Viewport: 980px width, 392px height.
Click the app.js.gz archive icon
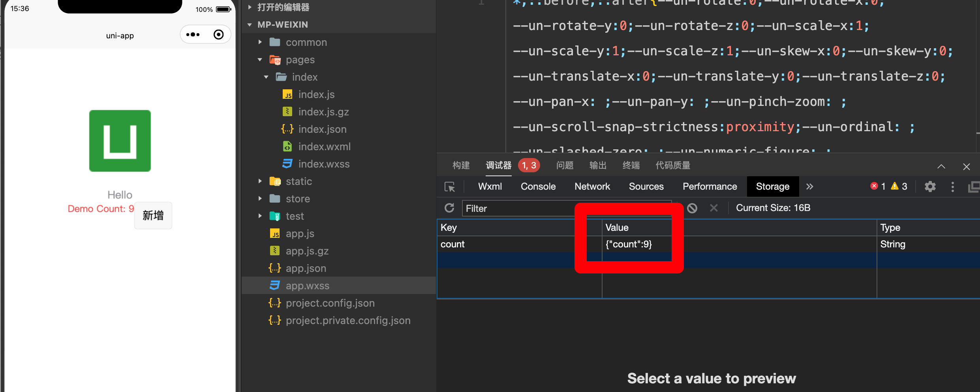[275, 251]
